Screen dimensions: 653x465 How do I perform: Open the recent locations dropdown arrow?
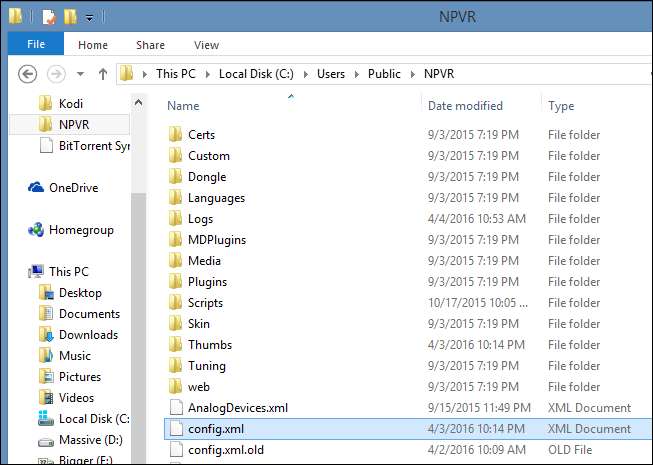click(x=80, y=74)
